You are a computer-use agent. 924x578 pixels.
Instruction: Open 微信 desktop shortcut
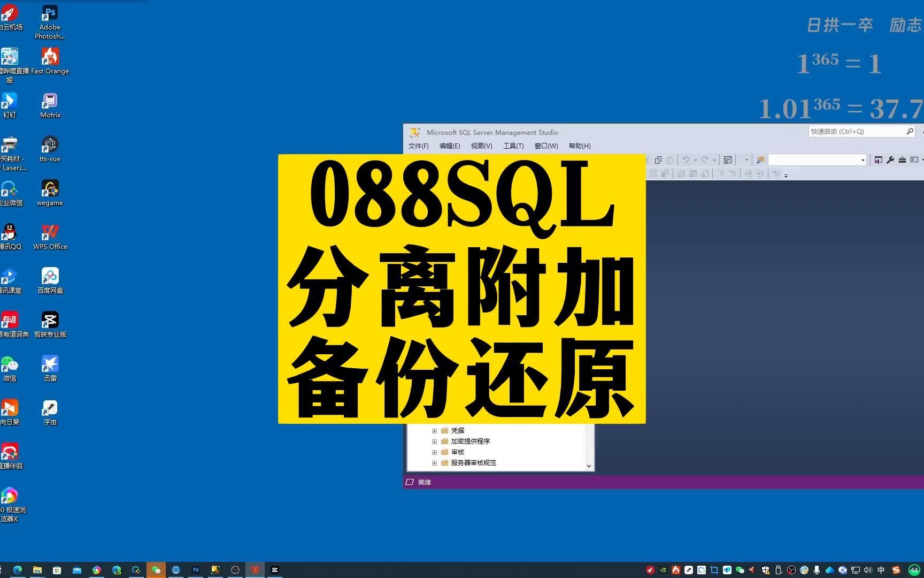point(10,369)
